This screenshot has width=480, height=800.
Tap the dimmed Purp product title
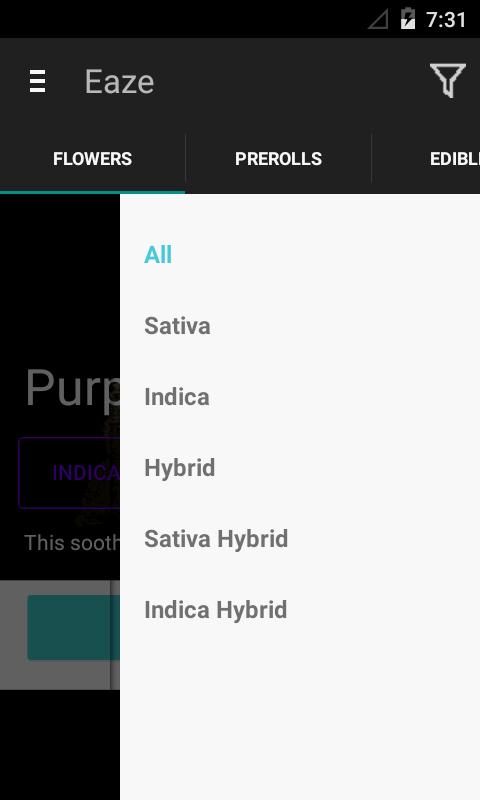tap(72, 389)
